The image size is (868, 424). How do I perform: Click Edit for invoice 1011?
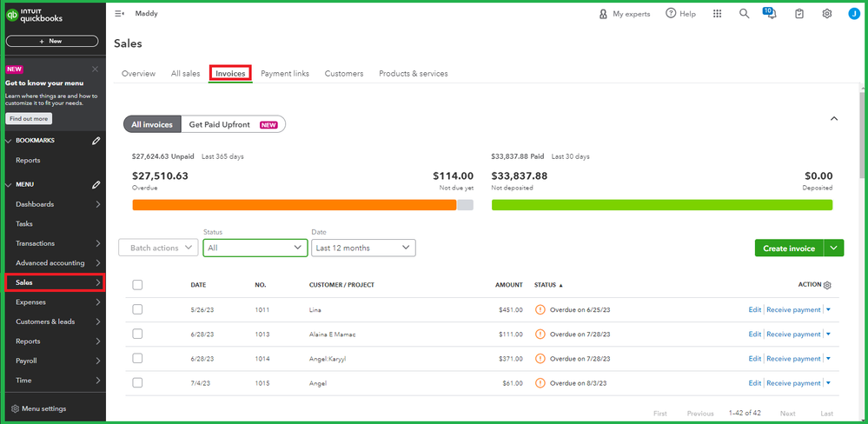tap(754, 310)
